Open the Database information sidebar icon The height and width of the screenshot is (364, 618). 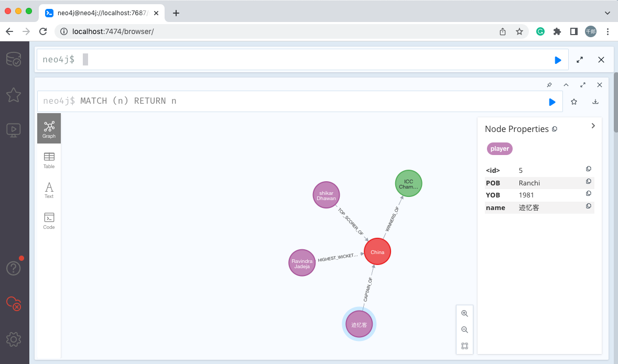pyautogui.click(x=14, y=59)
